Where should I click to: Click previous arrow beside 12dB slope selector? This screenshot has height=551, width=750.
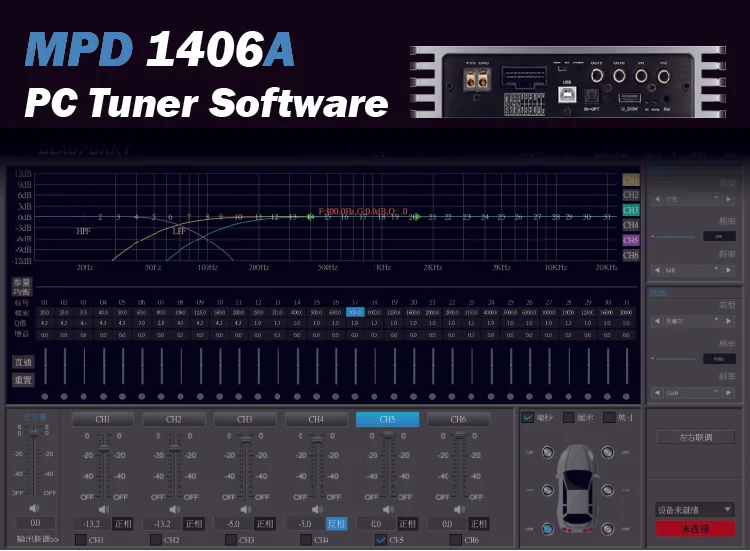click(x=657, y=393)
